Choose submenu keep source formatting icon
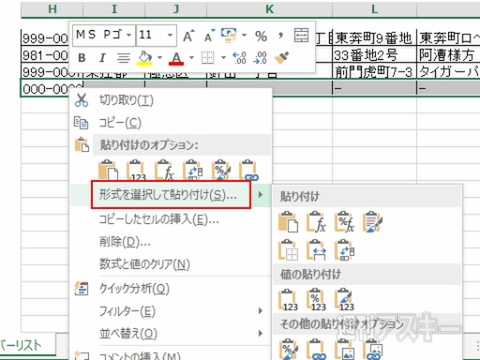Screen dimensions: 480x360 pyautogui.click(x=373, y=222)
